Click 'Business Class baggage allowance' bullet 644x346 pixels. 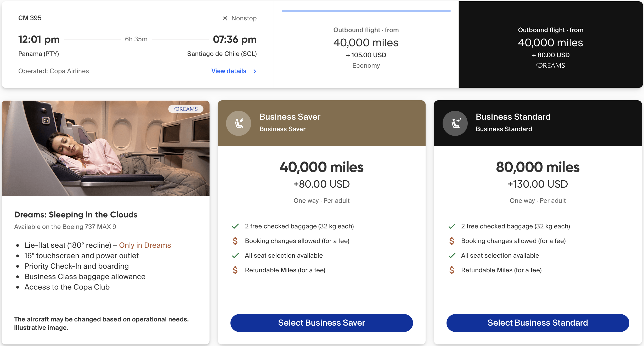click(85, 276)
